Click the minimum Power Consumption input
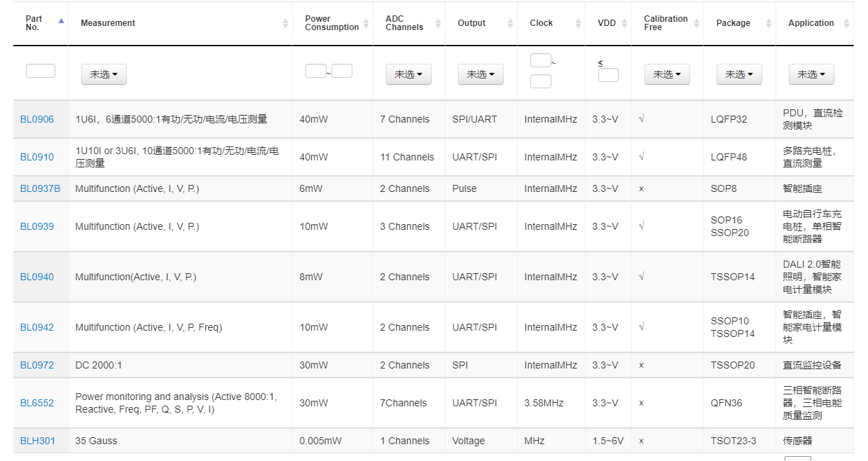Viewport: 868px width, 461px height. pyautogui.click(x=315, y=70)
